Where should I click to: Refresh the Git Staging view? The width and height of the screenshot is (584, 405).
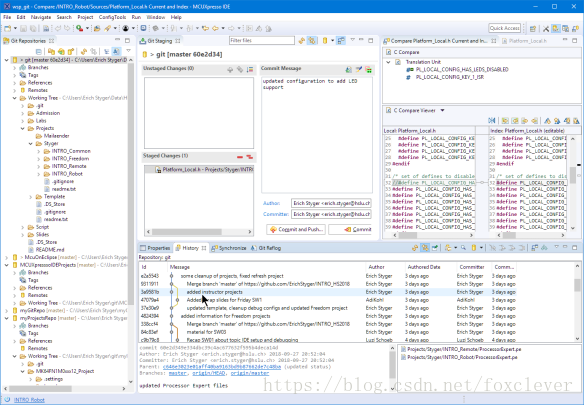pyautogui.click(x=302, y=41)
